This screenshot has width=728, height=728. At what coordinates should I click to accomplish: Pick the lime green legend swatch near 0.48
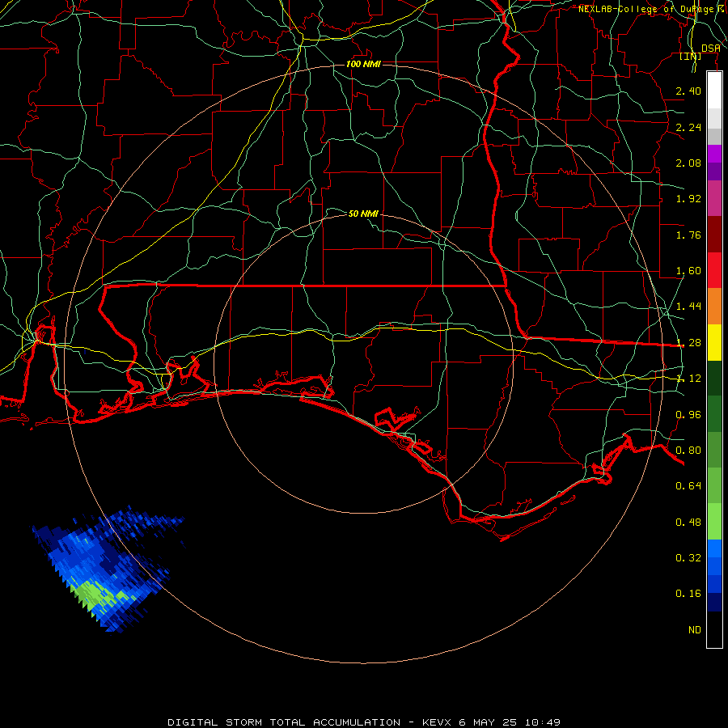click(714, 522)
